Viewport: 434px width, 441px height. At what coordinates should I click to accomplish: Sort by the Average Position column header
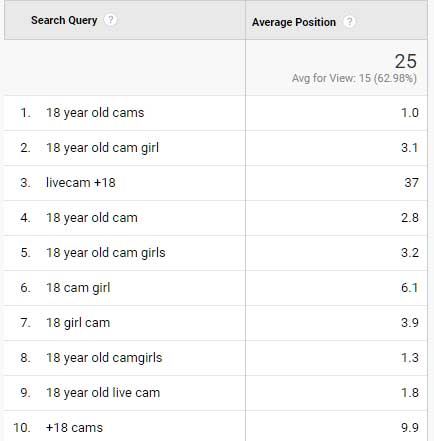tap(294, 22)
